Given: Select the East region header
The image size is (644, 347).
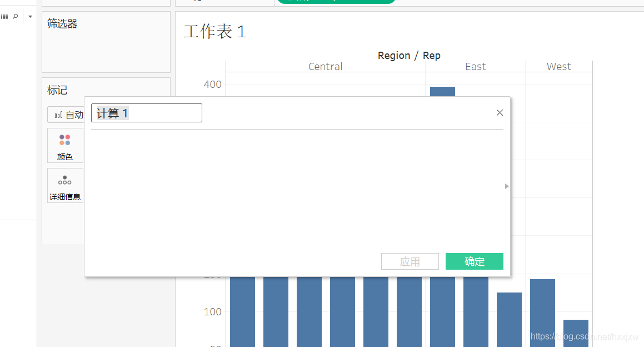Looking at the screenshot, I should [476, 67].
